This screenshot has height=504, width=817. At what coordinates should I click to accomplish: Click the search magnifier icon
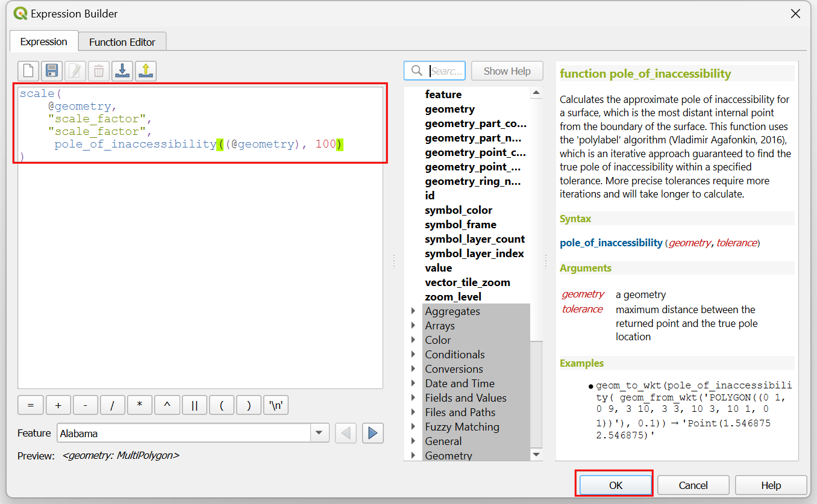[416, 71]
